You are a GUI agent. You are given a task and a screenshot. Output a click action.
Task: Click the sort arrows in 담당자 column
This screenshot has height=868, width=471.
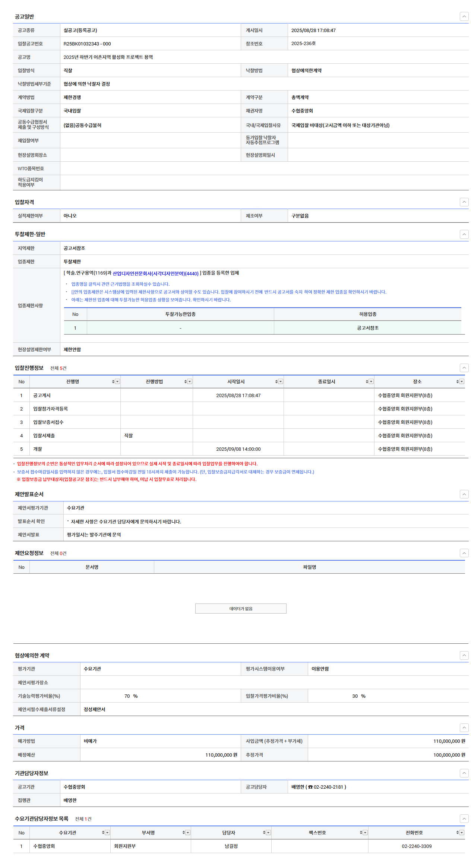pyautogui.click(x=264, y=833)
